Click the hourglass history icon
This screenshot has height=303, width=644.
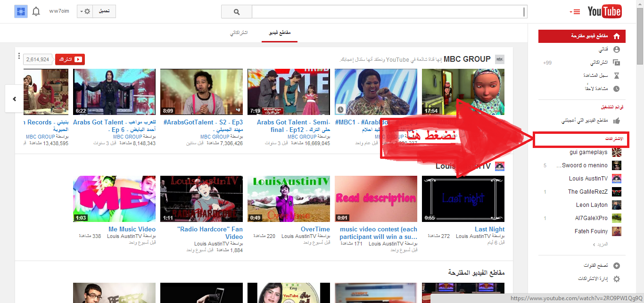point(616,75)
